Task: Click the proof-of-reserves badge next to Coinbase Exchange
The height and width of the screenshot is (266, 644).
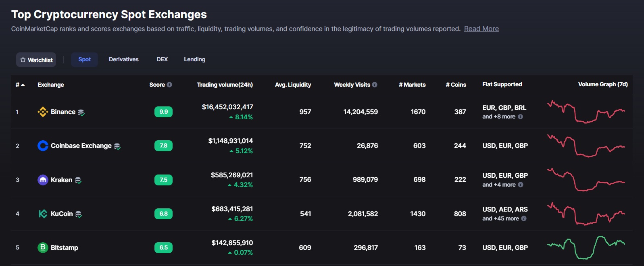Action: pyautogui.click(x=117, y=146)
